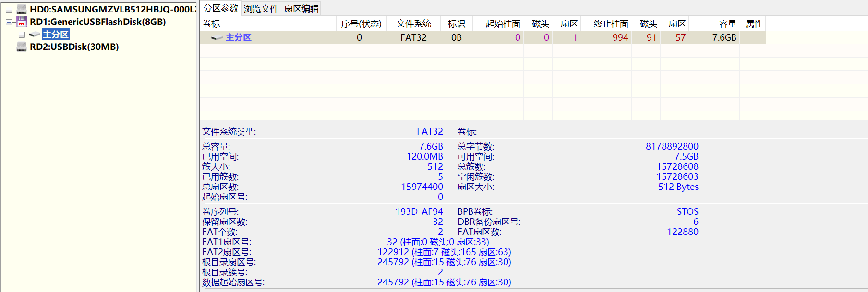
Task: Click the 保留扇区数 value 32
Action: (x=438, y=222)
